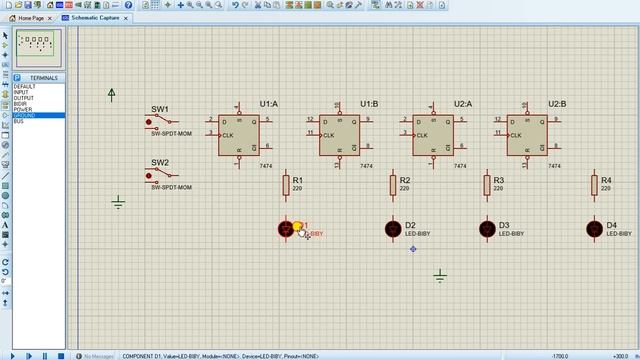
Task: Open the Home Page toolbar house icon
Action: tap(50, 5)
